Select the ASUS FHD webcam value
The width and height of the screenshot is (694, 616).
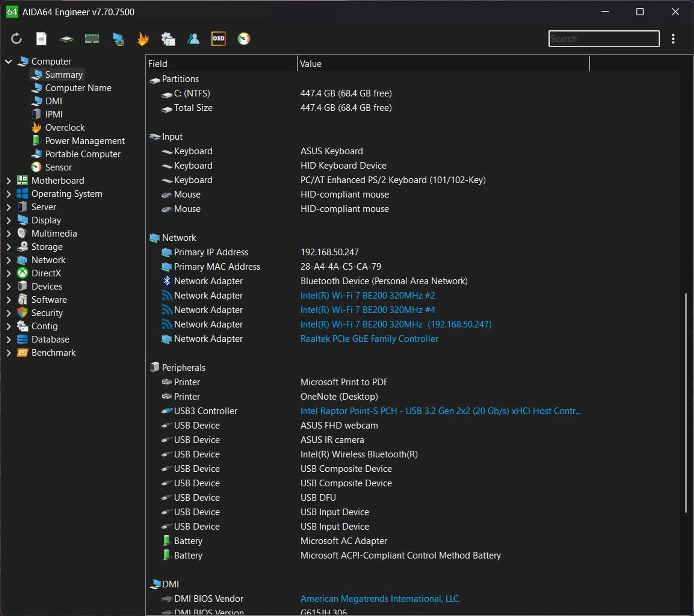click(339, 426)
